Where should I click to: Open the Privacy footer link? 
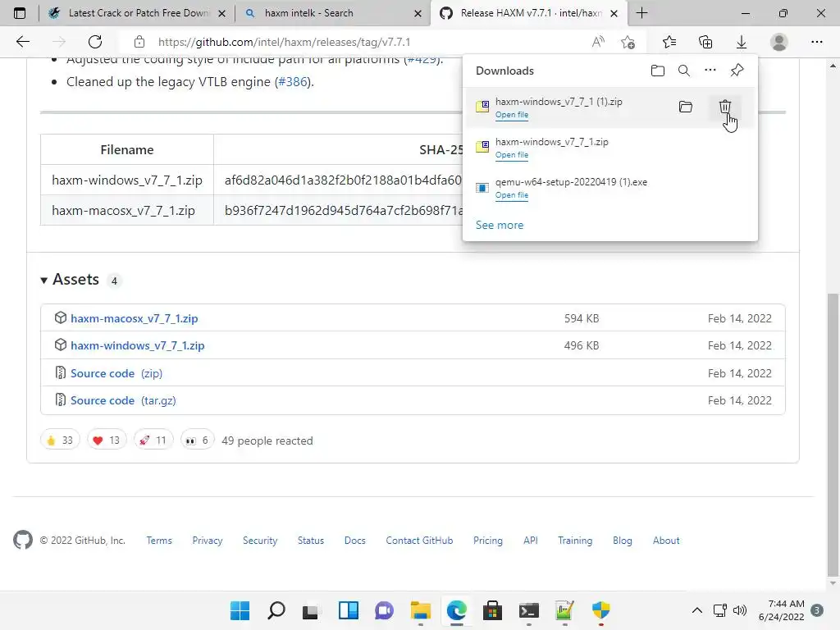(x=208, y=541)
